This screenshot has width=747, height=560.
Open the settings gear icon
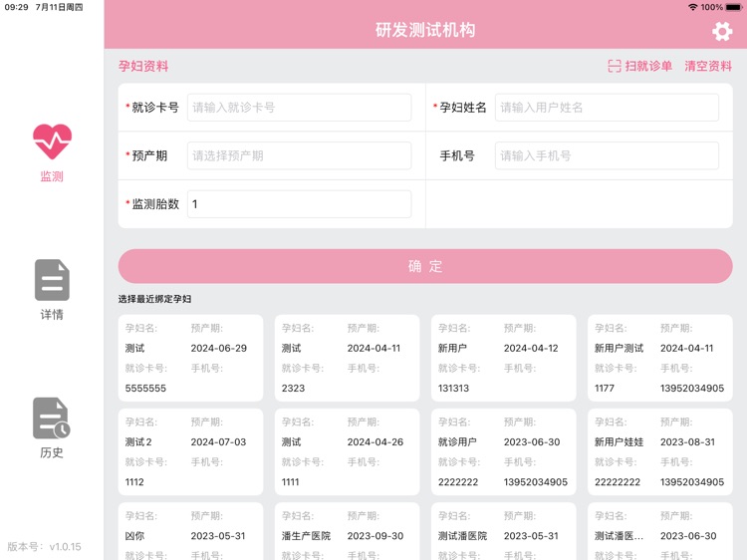pyautogui.click(x=722, y=32)
